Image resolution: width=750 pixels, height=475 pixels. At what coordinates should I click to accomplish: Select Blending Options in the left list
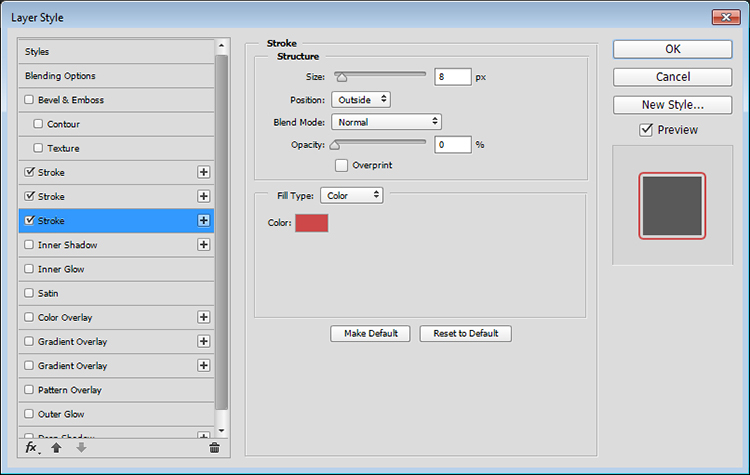pyautogui.click(x=61, y=76)
